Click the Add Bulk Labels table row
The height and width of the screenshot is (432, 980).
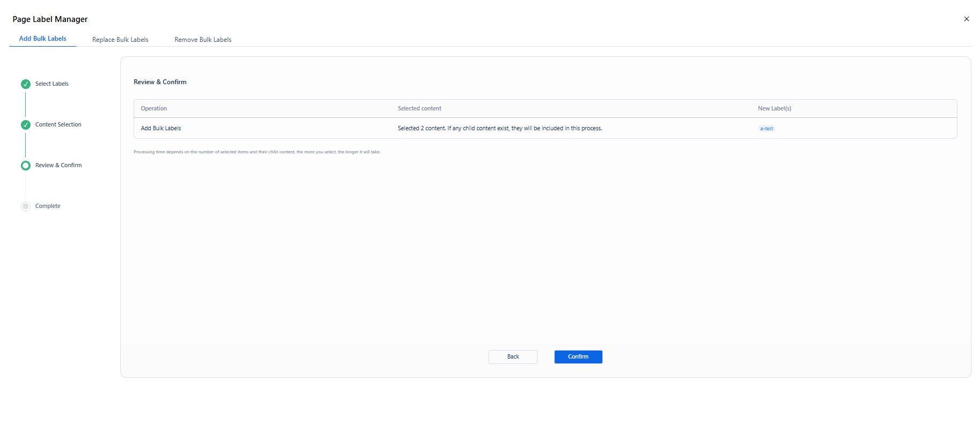coord(545,129)
